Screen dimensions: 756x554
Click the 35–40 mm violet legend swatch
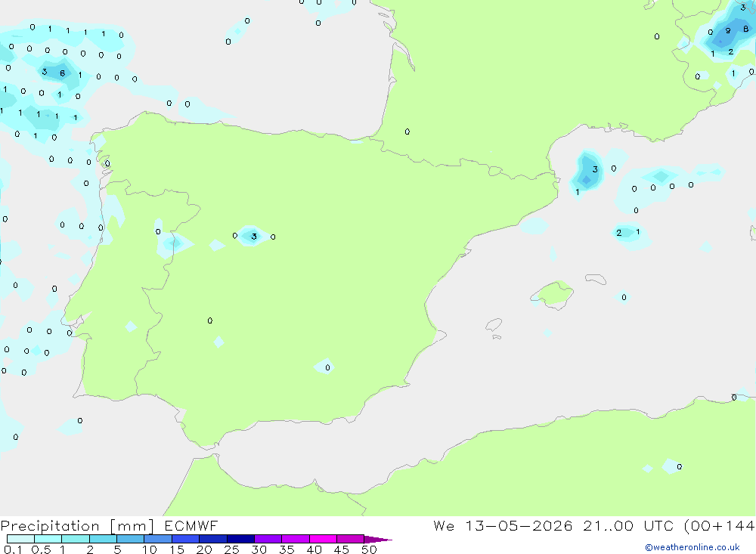coord(296,539)
